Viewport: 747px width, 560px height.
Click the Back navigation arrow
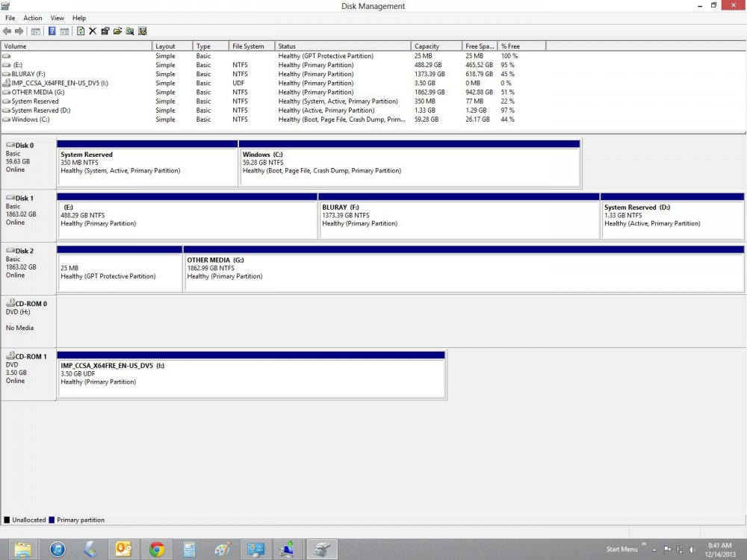(7, 31)
